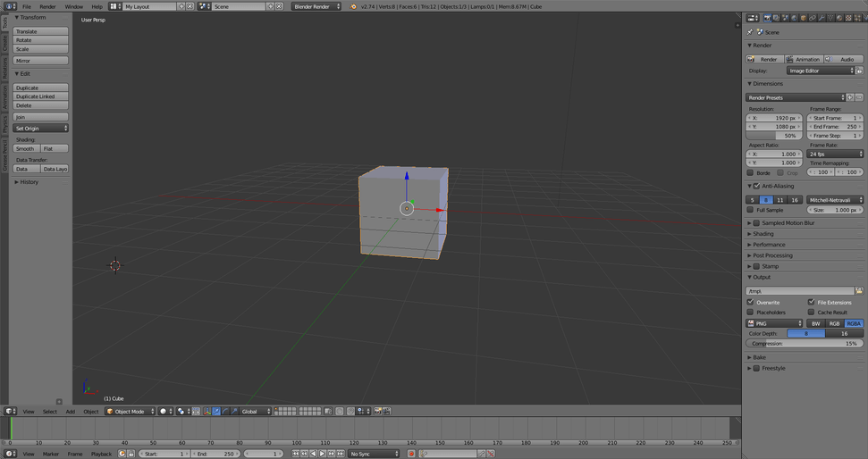Image resolution: width=868 pixels, height=459 pixels.
Task: Click the Blender info editor icon
Action: [x=10, y=6]
